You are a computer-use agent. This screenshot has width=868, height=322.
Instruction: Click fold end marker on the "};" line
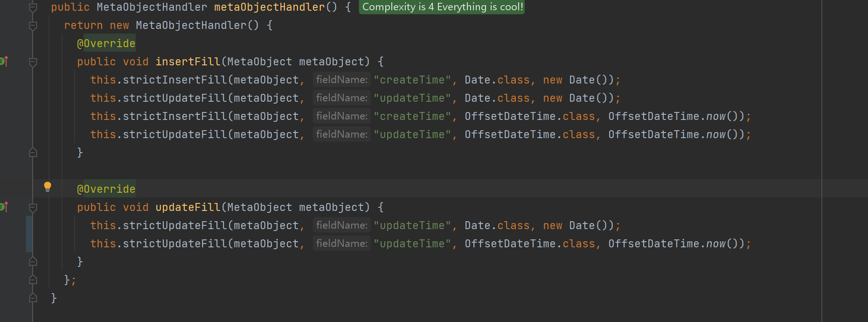click(x=33, y=280)
